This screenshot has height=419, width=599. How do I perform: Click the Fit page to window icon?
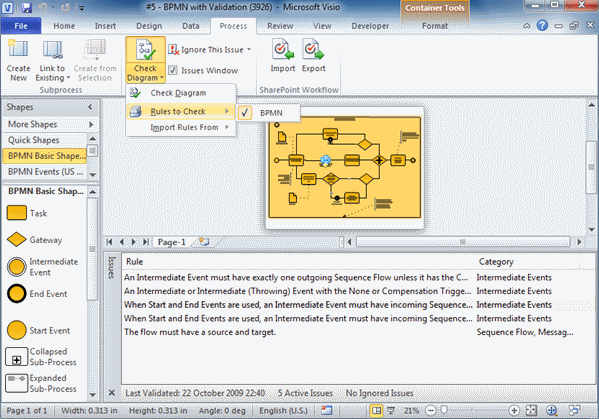531,411
